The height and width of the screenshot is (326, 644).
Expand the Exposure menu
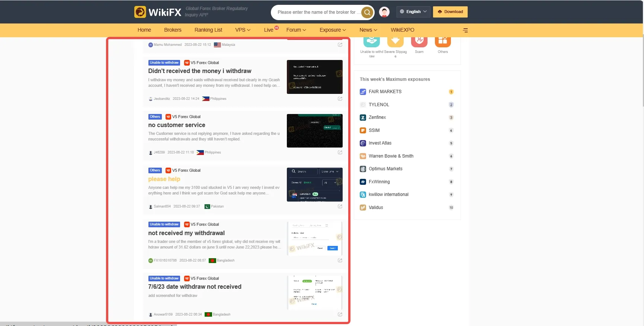click(333, 30)
